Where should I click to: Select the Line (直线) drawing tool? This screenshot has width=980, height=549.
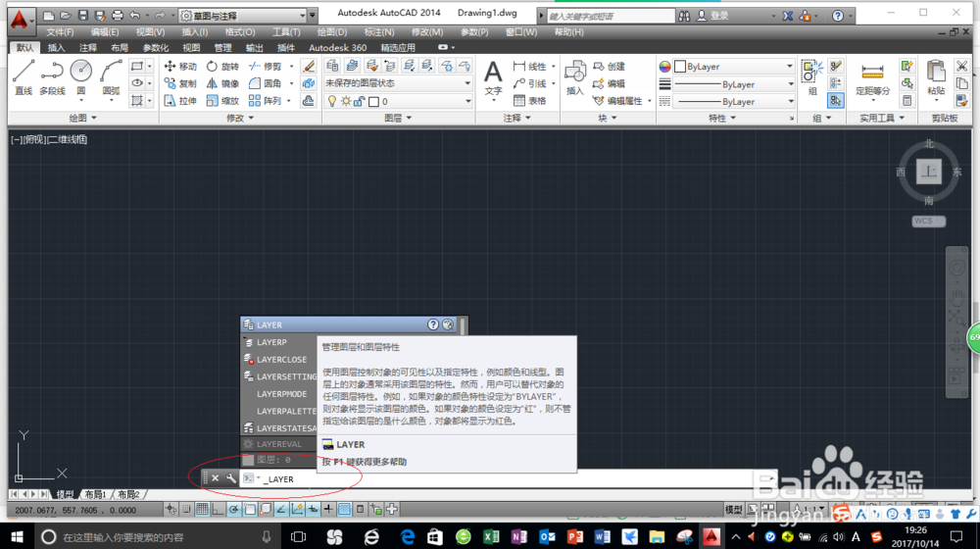click(24, 77)
